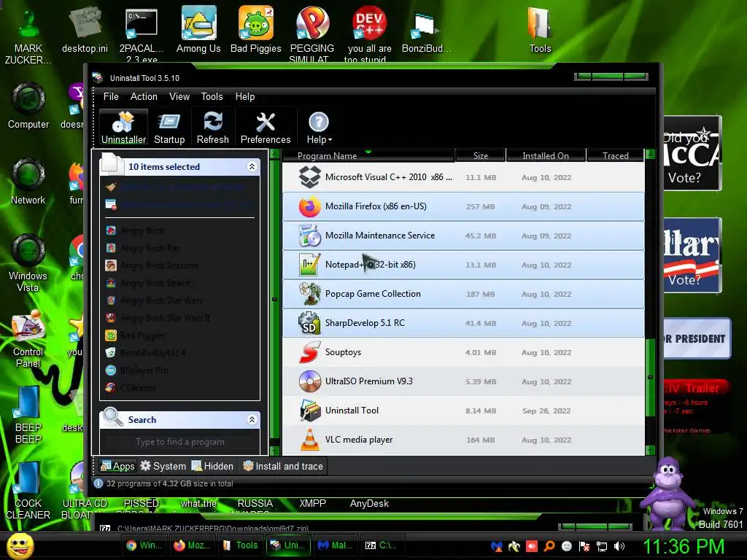Click the Notepad++ program icon
This screenshot has height=560, width=747.
click(x=309, y=264)
